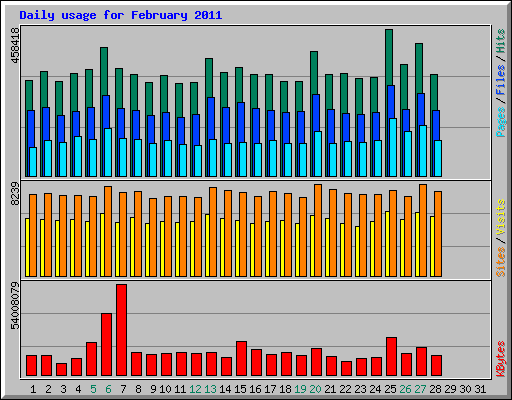512x400 pixels.
Task: Click day 14 on the x-axis
Action: pos(225,389)
